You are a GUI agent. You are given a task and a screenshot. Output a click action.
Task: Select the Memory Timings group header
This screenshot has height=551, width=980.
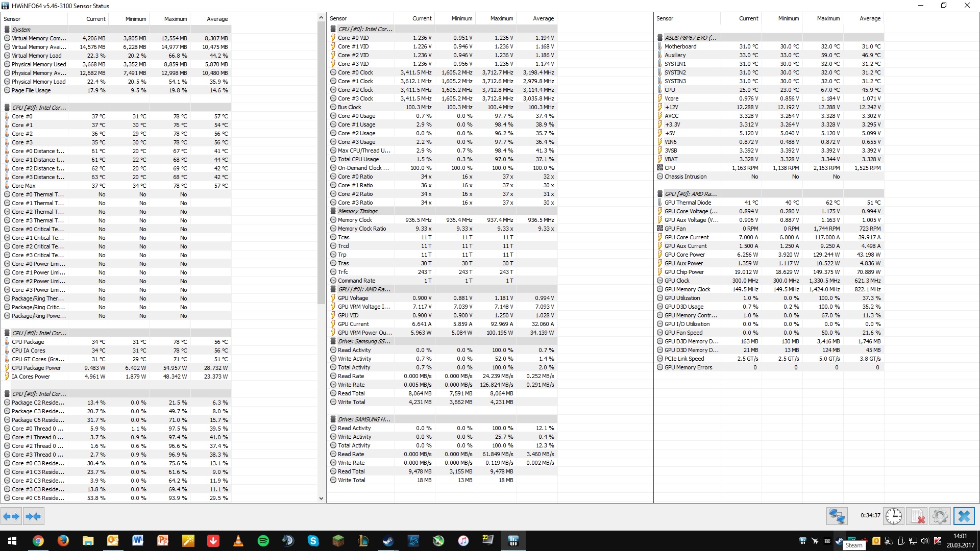tap(357, 211)
